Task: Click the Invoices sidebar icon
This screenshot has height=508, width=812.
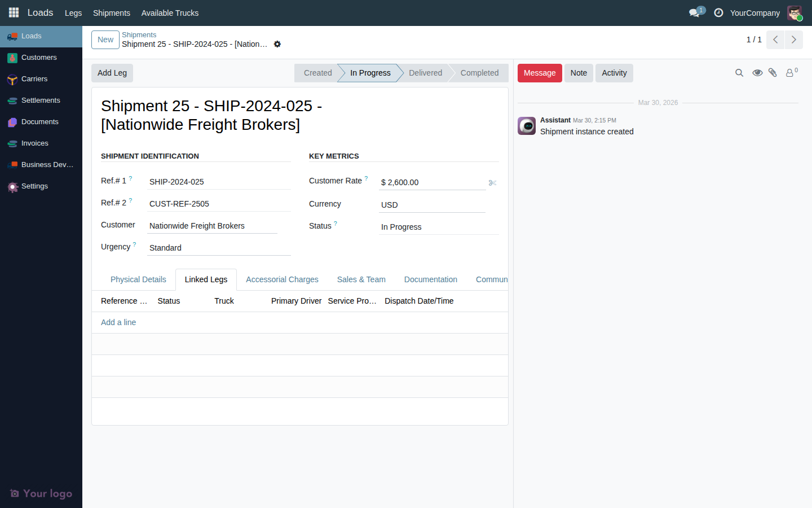Action: 12,143
